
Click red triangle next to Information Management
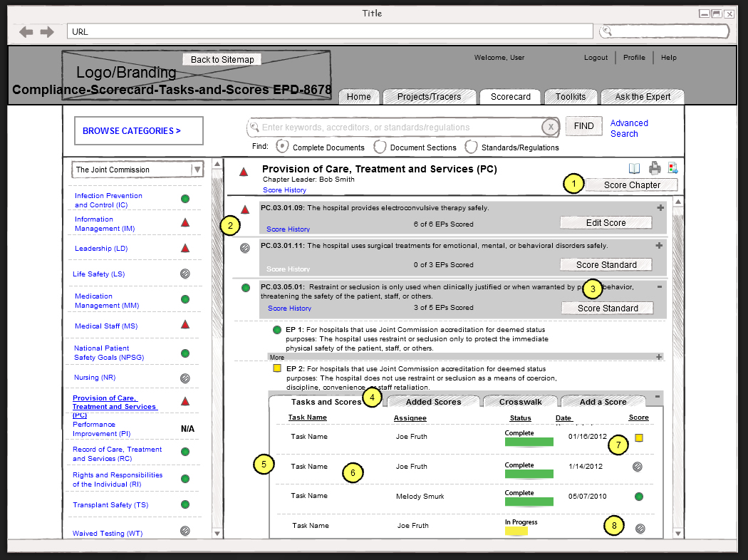(x=185, y=222)
